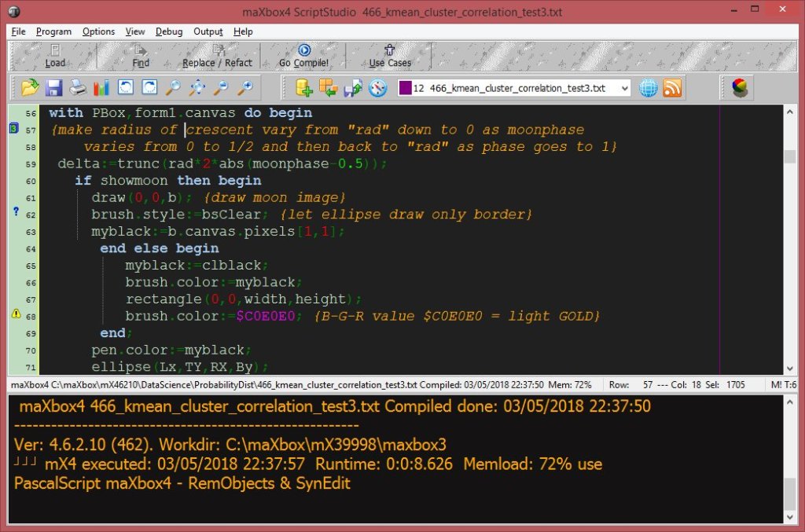Click the Replace / Refact button
The image size is (805, 532).
point(217,56)
